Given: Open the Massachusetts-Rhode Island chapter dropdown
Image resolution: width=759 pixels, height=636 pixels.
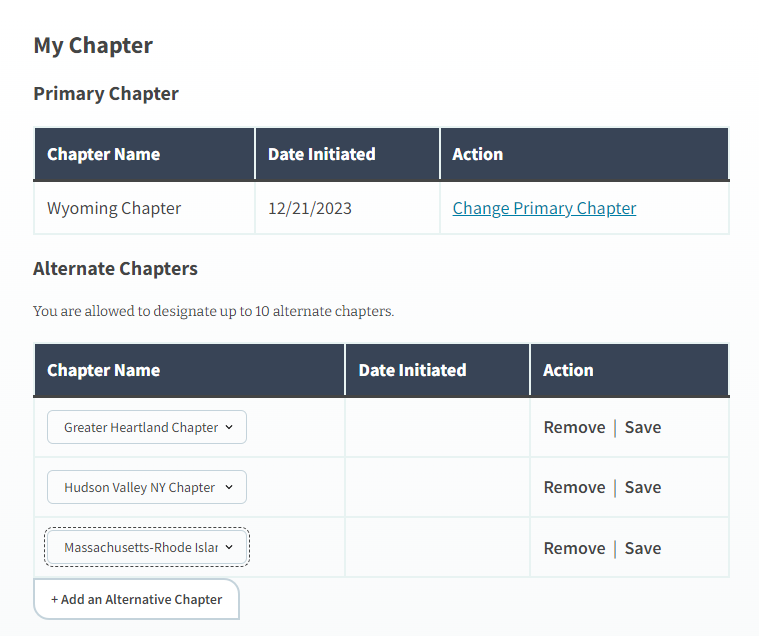Looking at the screenshot, I should (x=147, y=548).
